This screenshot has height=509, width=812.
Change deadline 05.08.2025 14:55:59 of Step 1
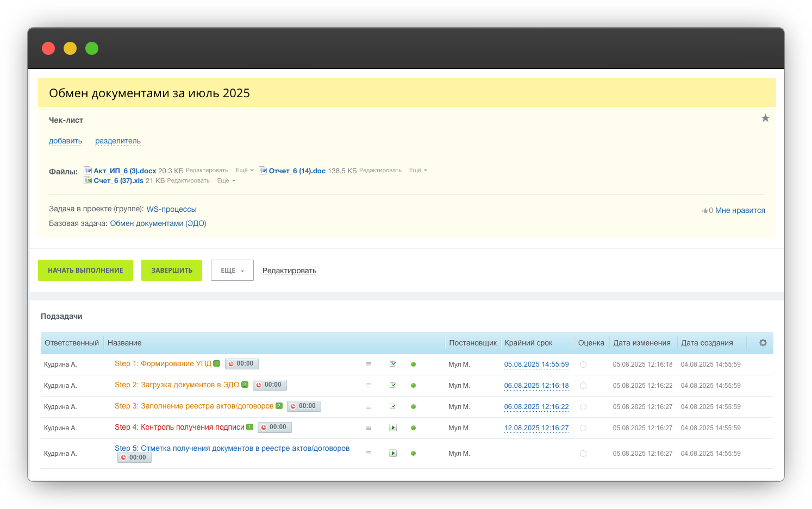pyautogui.click(x=536, y=365)
